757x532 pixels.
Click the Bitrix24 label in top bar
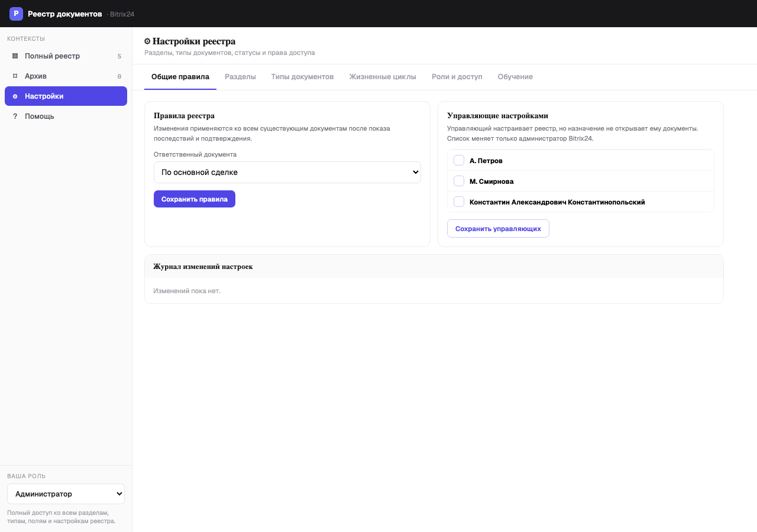point(122,14)
